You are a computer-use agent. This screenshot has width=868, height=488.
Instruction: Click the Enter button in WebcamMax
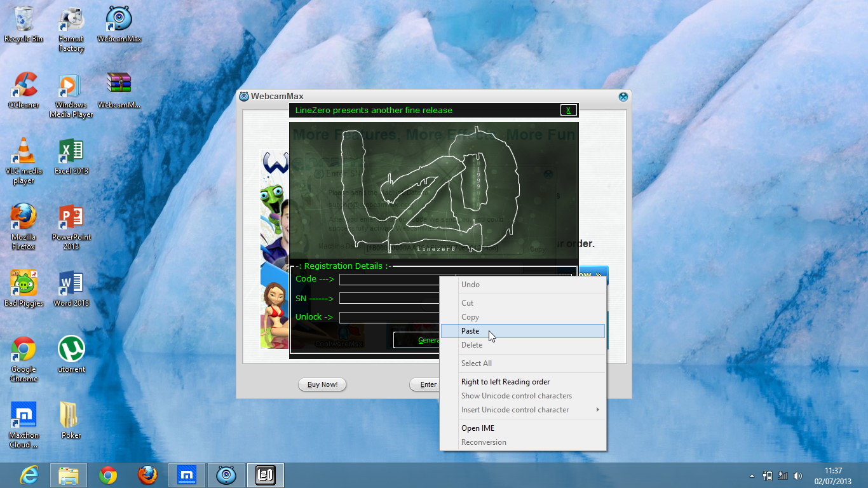pos(424,384)
